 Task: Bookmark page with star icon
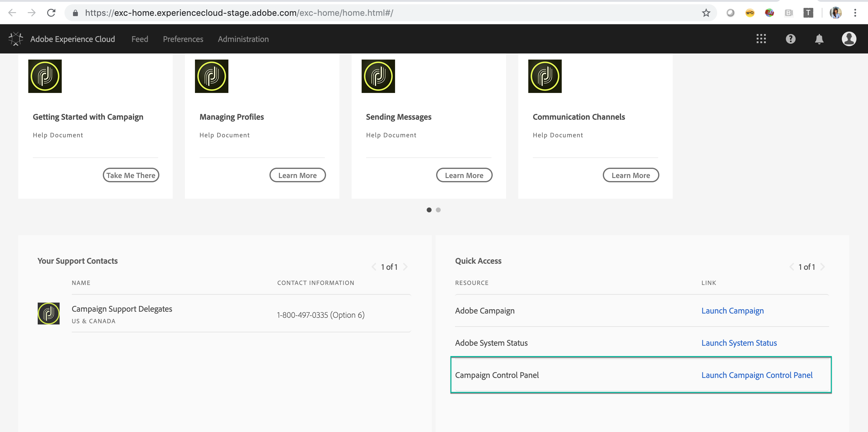706,13
